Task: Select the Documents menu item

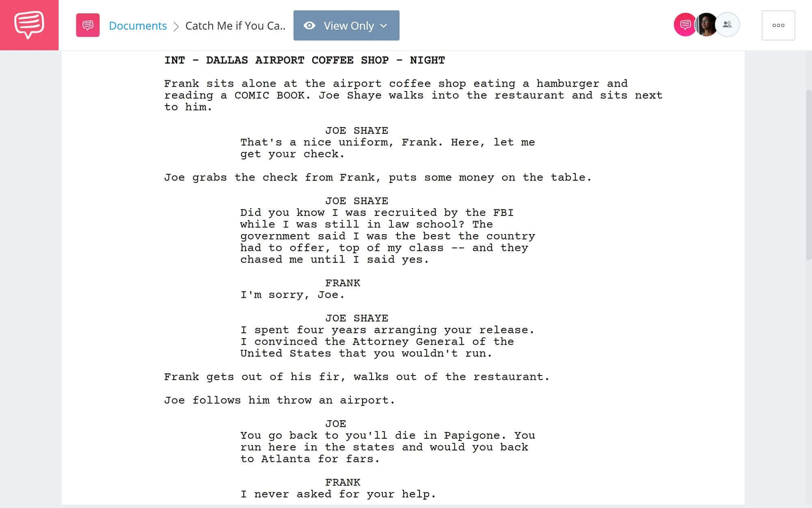Action: coord(137,25)
